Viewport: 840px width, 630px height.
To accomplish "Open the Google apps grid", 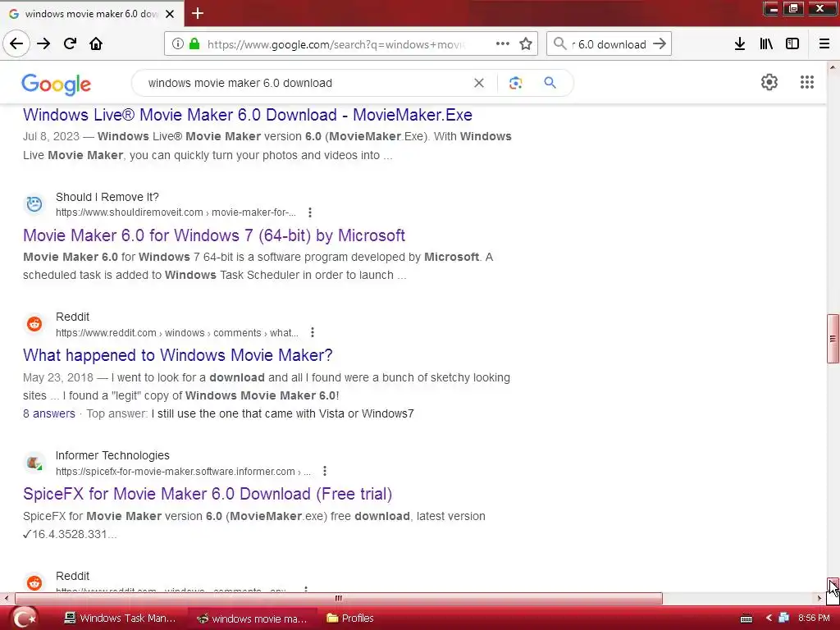I will pyautogui.click(x=807, y=82).
